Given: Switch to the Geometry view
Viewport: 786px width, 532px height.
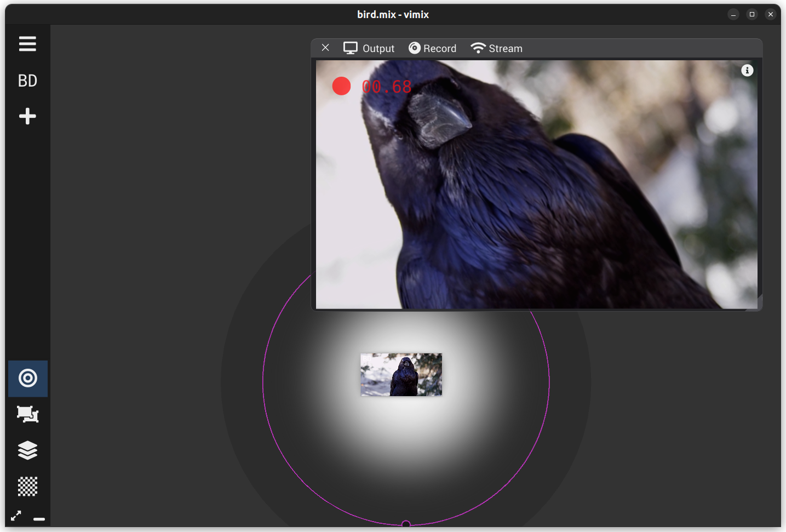Looking at the screenshot, I should [27, 414].
